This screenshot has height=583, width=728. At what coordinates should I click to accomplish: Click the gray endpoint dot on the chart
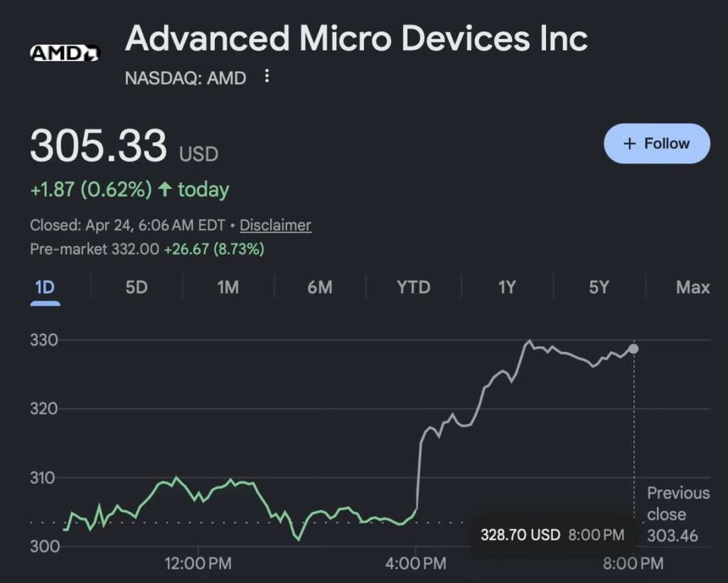633,348
